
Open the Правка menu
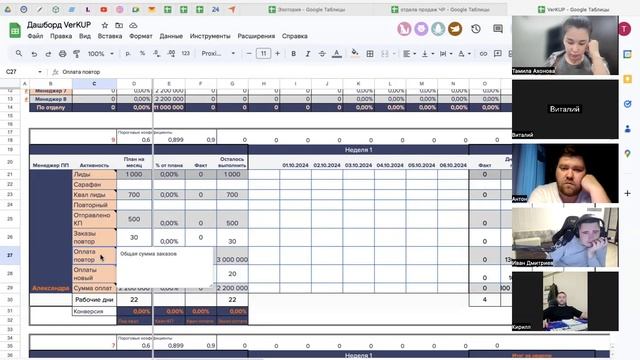tap(61, 36)
